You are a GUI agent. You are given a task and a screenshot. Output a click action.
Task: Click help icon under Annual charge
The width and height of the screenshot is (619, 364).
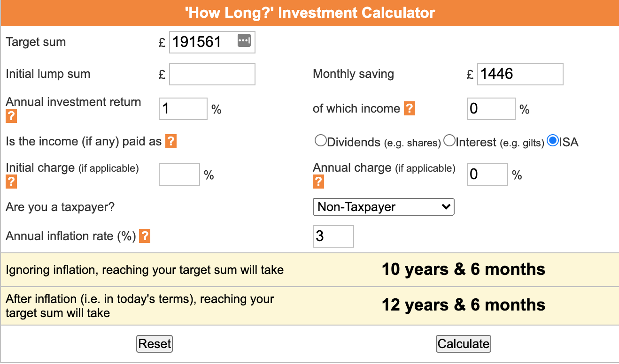tap(318, 182)
